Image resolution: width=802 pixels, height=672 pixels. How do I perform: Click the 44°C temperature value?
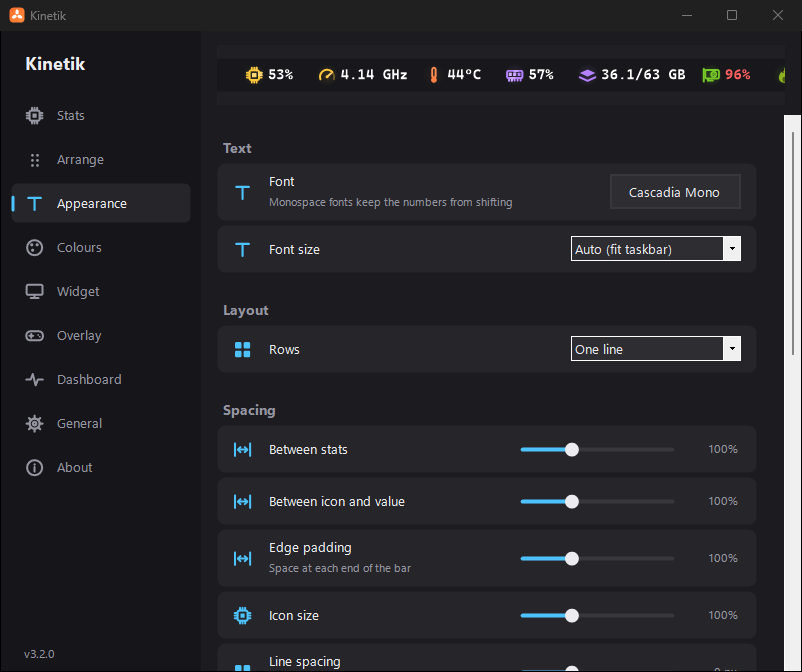point(464,75)
